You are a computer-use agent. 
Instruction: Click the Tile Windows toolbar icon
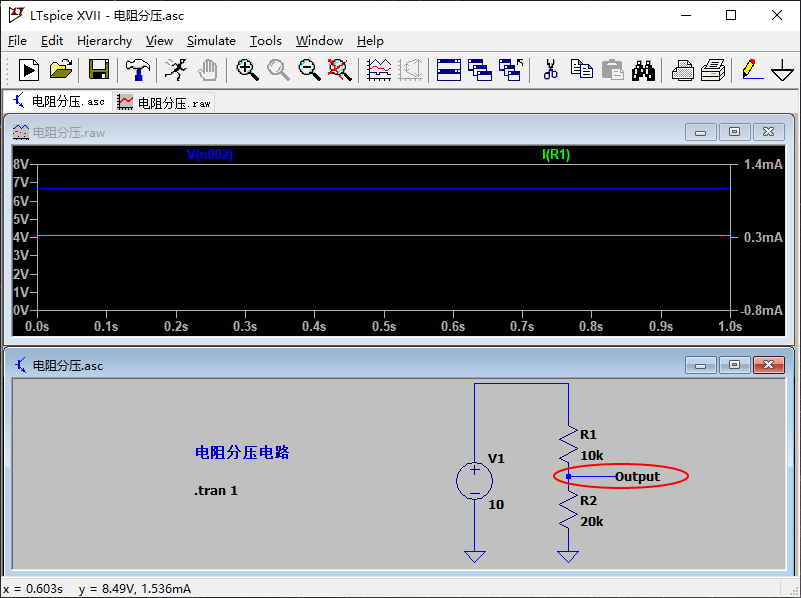pyautogui.click(x=448, y=70)
